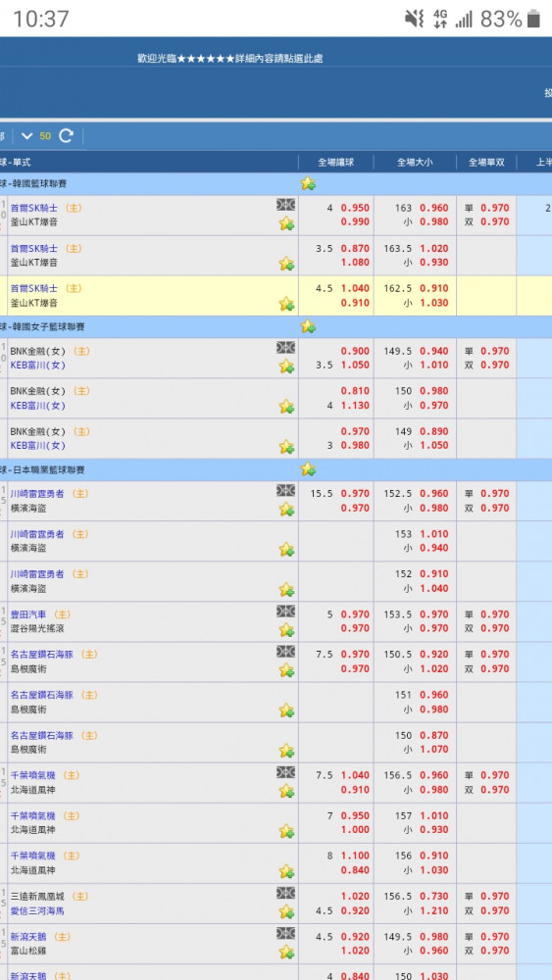Star the 首爾SK騎士 row with handicap 3.5
The height and width of the screenshot is (980, 552).
click(x=286, y=263)
